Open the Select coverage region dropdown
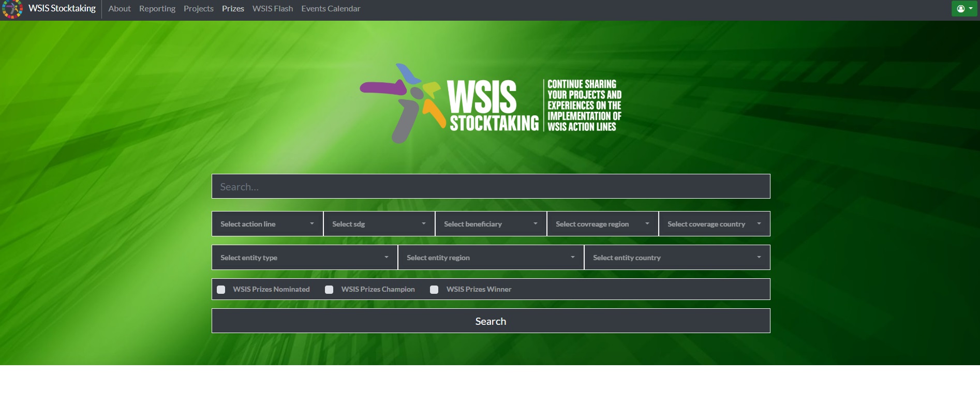Viewport: 980px width, 420px height. [603, 224]
